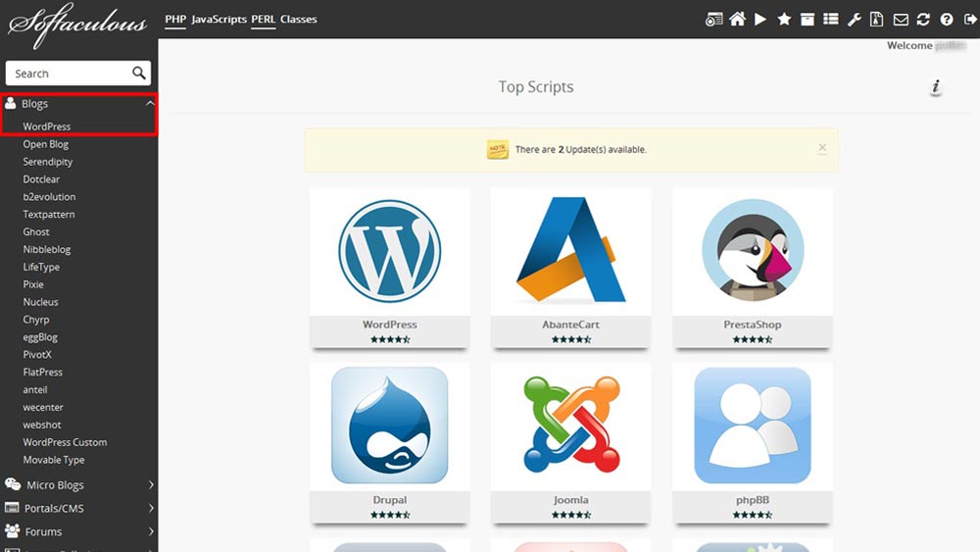Switch to the PERL scripts tab

pos(263,20)
